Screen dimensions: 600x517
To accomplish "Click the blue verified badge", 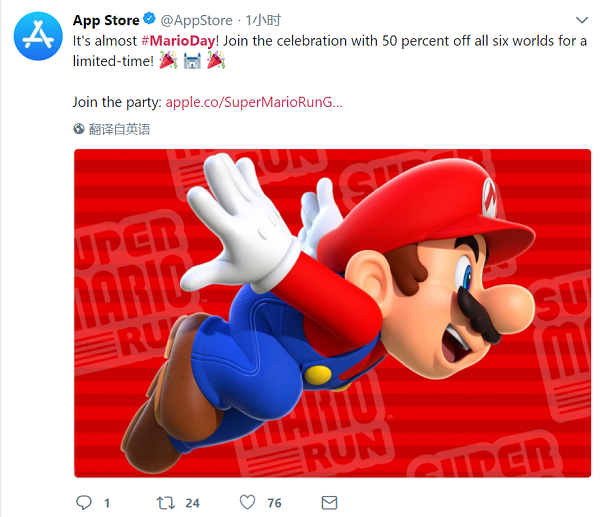I will point(150,20).
